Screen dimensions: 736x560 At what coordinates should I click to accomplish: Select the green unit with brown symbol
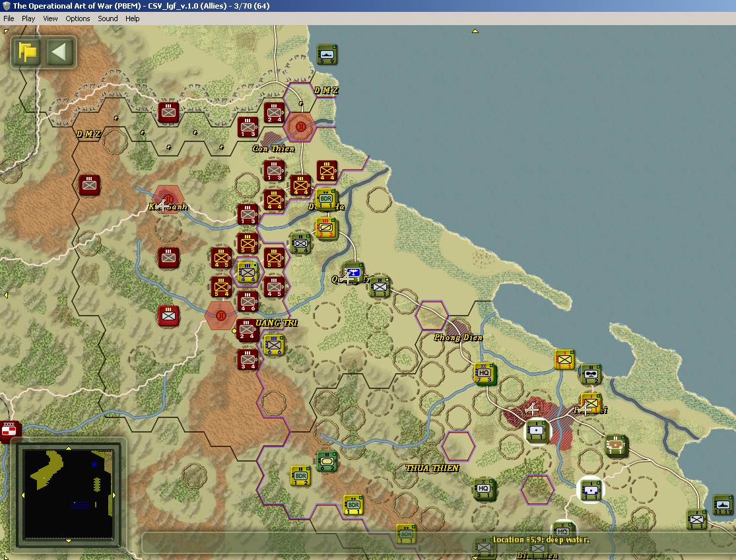click(x=616, y=446)
